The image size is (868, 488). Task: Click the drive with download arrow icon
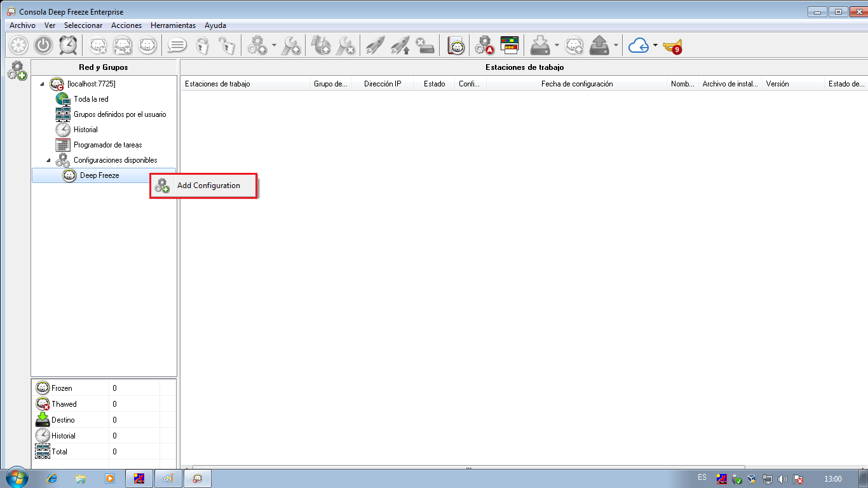(540, 45)
